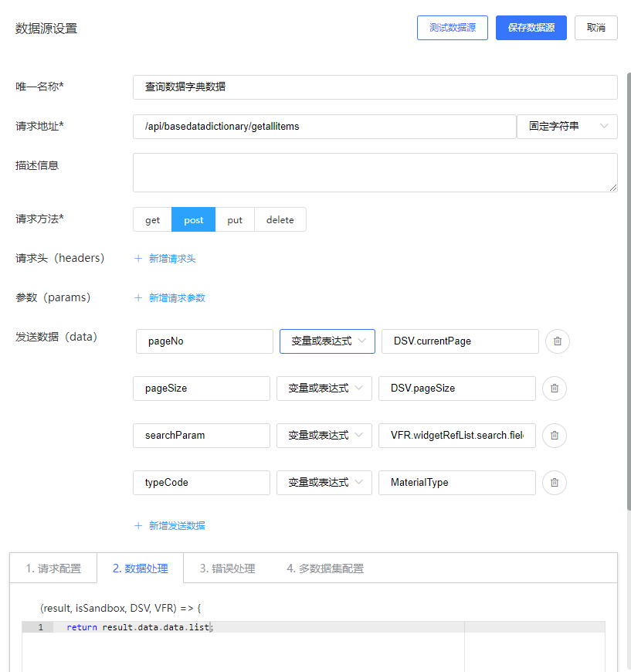Set request method to delete
The image size is (631, 672).
(x=280, y=220)
